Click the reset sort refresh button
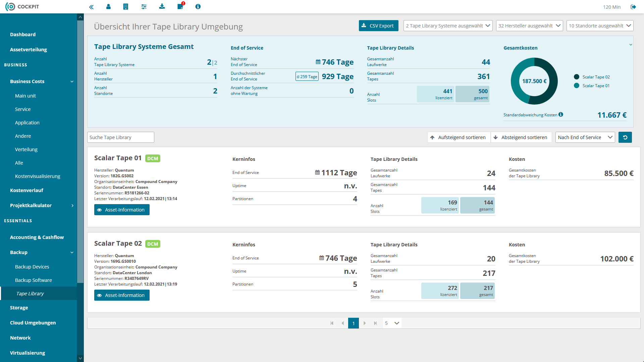Screen dimensions: 644x362 coord(625,137)
